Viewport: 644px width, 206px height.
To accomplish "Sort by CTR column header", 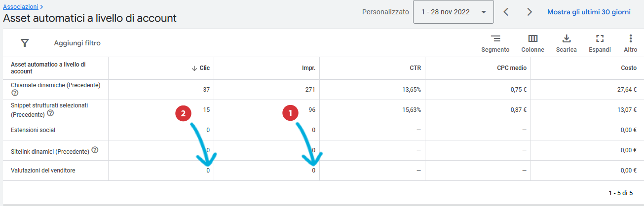I will coord(415,68).
